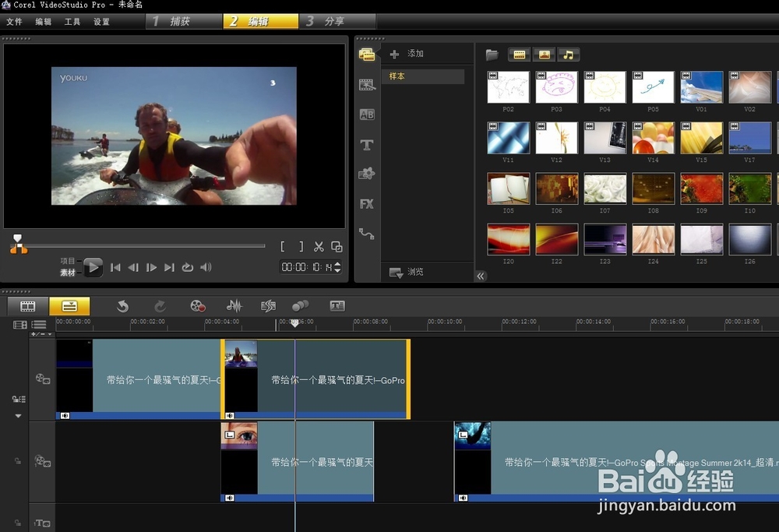
Task: Select Project playback mode
Action: pos(68,261)
